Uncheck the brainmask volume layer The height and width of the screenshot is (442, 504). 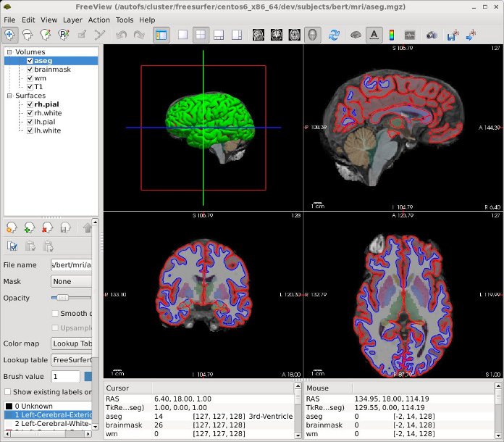30,70
